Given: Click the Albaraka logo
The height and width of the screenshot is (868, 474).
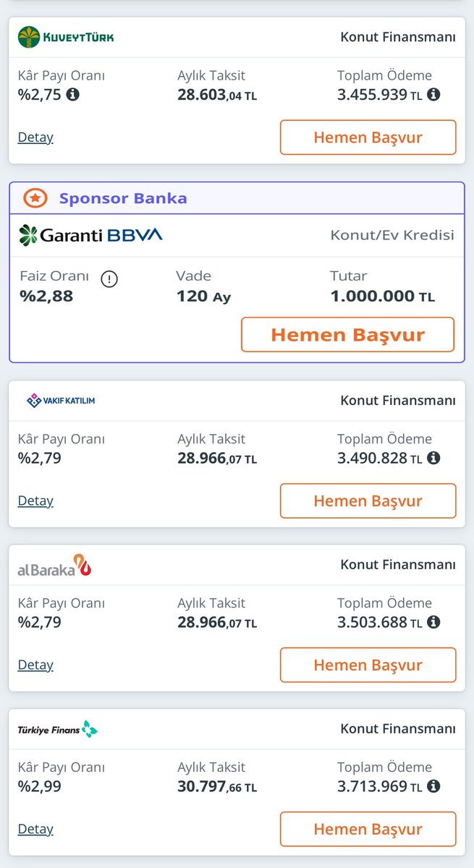Looking at the screenshot, I should point(54,565).
